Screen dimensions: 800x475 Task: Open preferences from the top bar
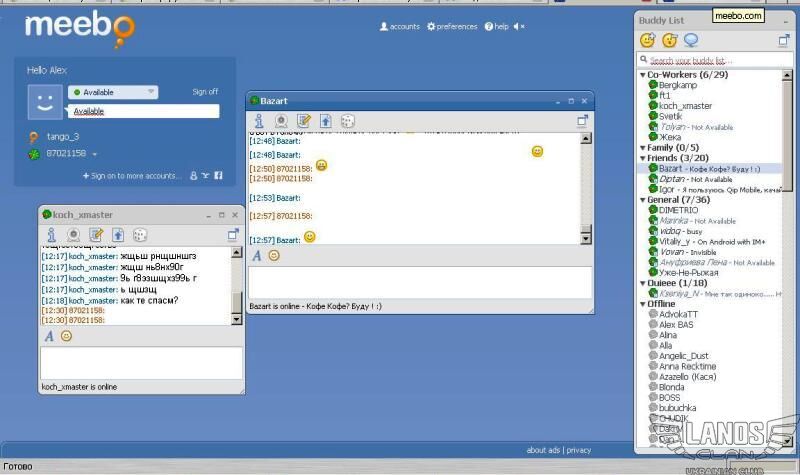(x=452, y=27)
